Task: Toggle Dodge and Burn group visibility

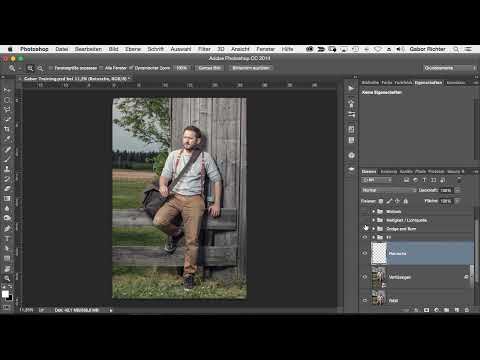Action: click(x=365, y=229)
